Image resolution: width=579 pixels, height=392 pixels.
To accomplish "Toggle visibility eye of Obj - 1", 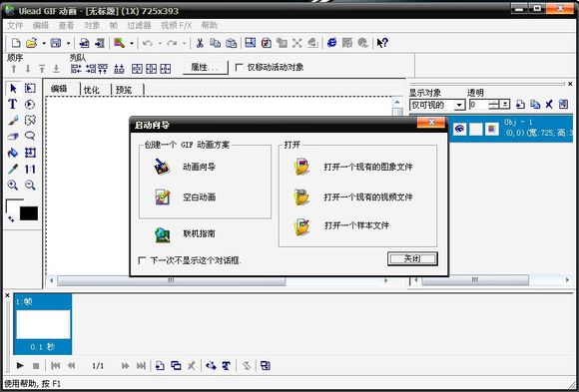I will (x=460, y=129).
